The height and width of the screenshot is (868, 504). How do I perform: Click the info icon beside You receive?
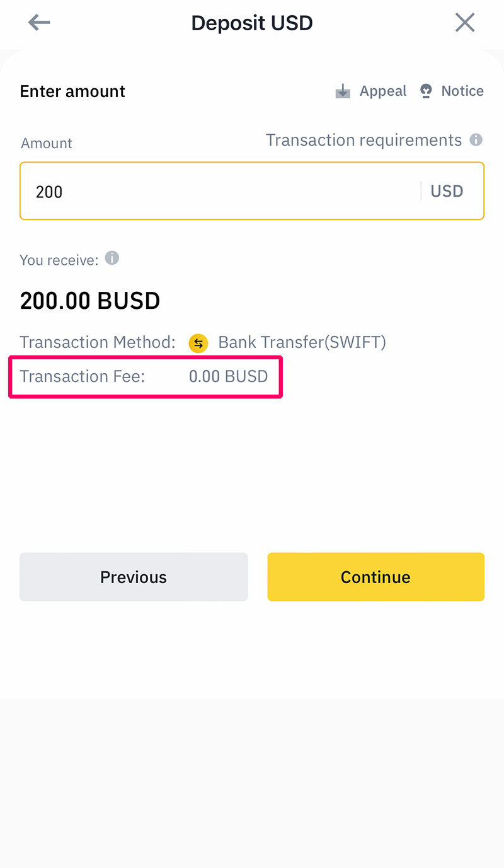coord(112,258)
